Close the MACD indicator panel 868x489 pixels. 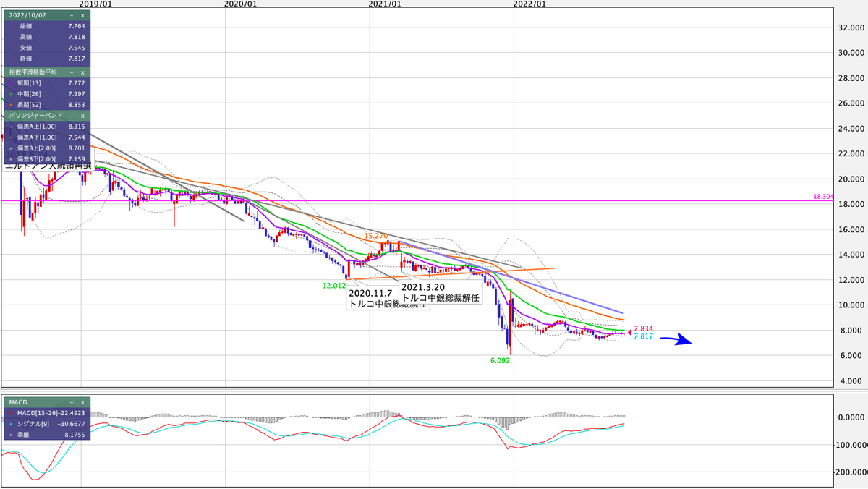(x=82, y=401)
